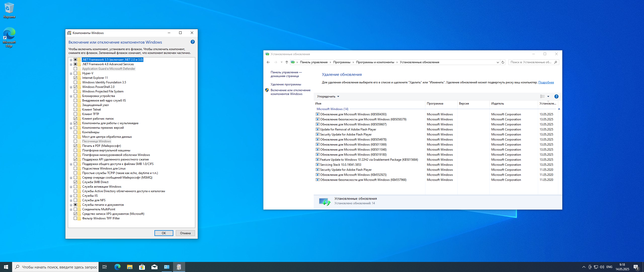This screenshot has height=272, width=644.
Task: Open Mail app from the taskbar
Action: coord(154,267)
